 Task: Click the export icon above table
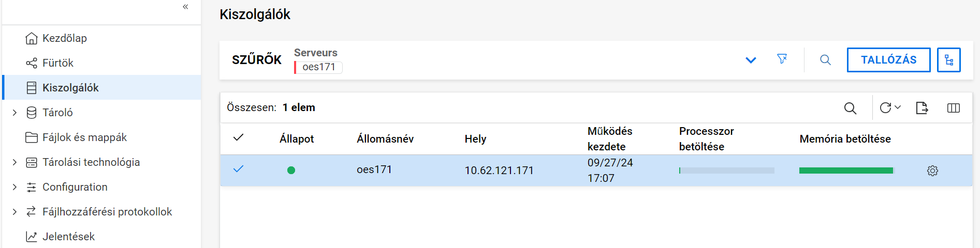[922, 108]
